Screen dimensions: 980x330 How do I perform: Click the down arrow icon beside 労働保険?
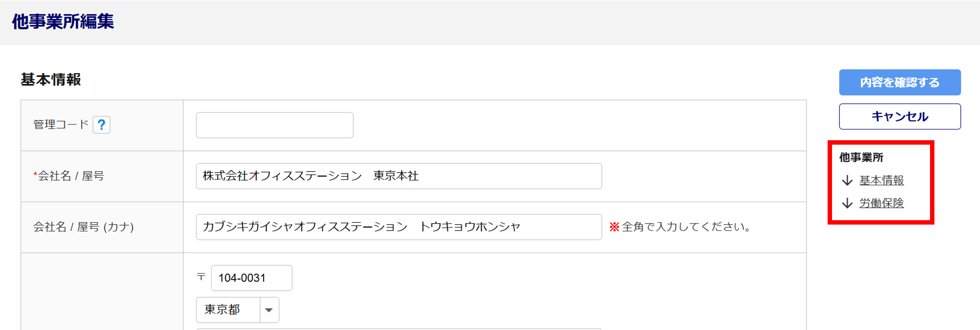(847, 203)
